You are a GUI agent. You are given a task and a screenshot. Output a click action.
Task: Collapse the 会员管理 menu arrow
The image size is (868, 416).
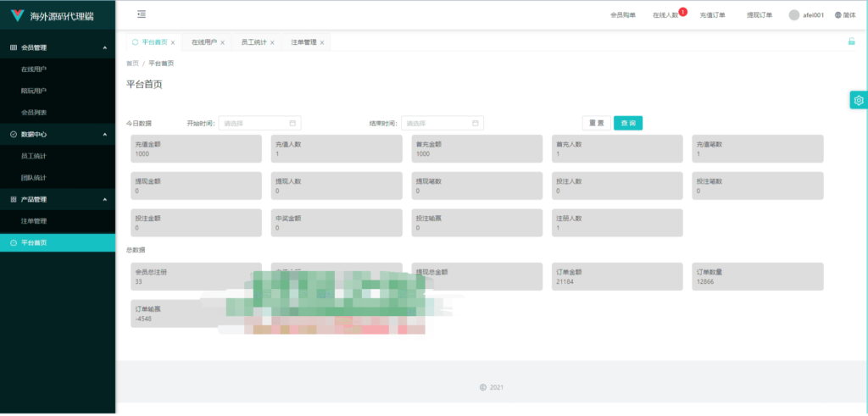tap(105, 48)
